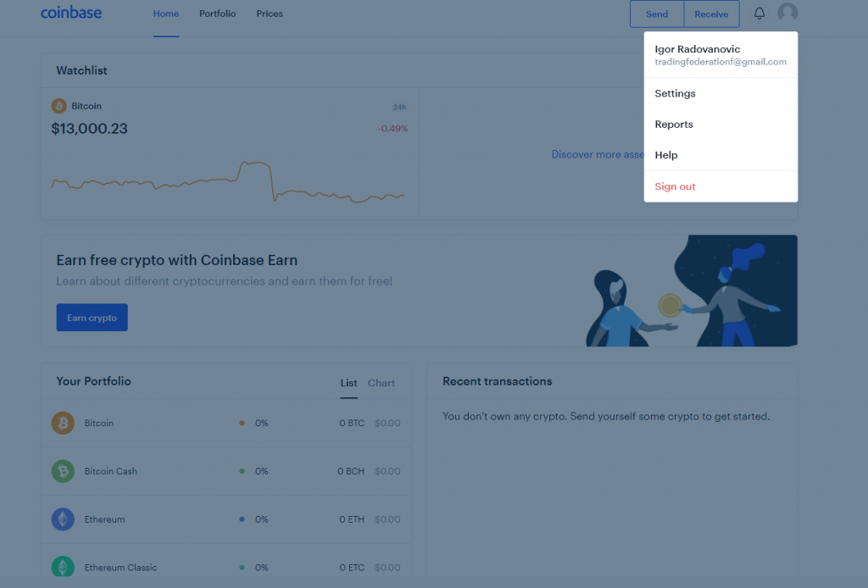Select the Bitcoin Cash coin icon
This screenshot has height=588, width=868.
click(x=63, y=471)
